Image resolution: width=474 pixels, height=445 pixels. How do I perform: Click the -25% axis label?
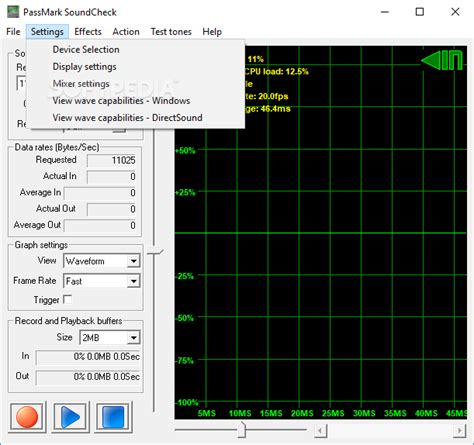pyautogui.click(x=184, y=276)
